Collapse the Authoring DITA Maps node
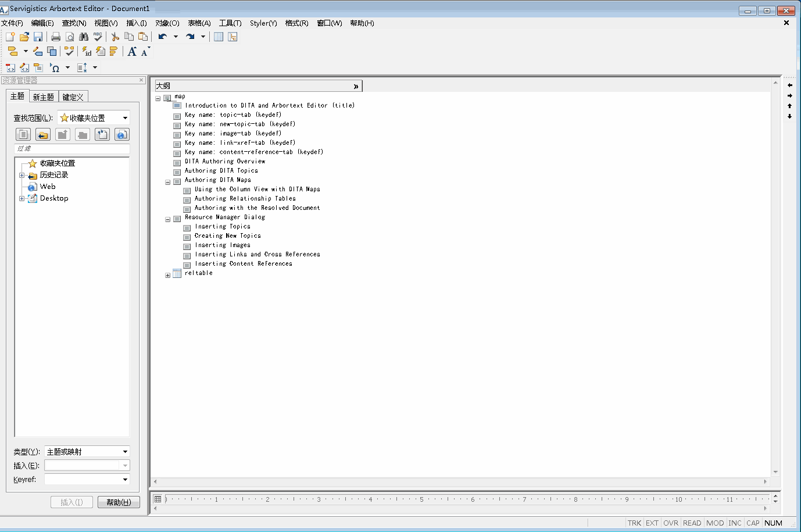801x532 pixels. 168,182
